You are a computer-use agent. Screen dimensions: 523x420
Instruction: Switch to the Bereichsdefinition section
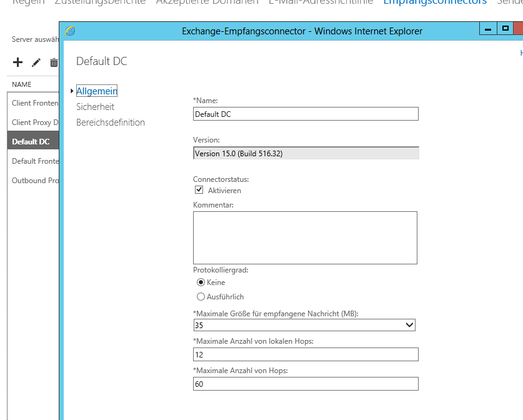click(111, 122)
